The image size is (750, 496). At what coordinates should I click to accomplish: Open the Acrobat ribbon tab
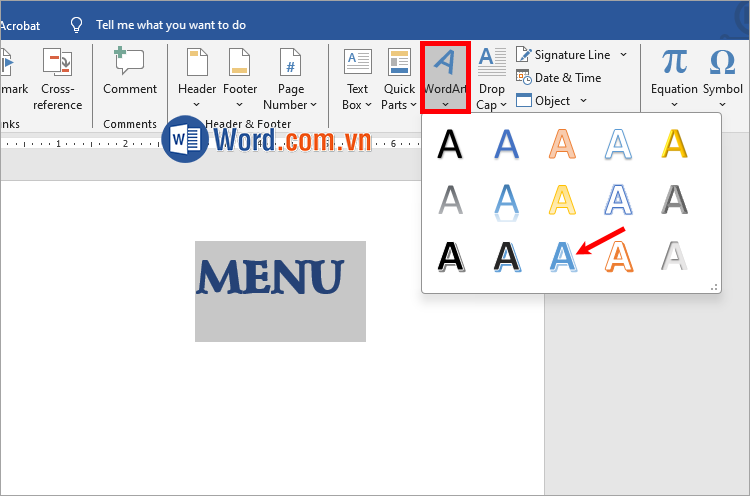coord(20,25)
